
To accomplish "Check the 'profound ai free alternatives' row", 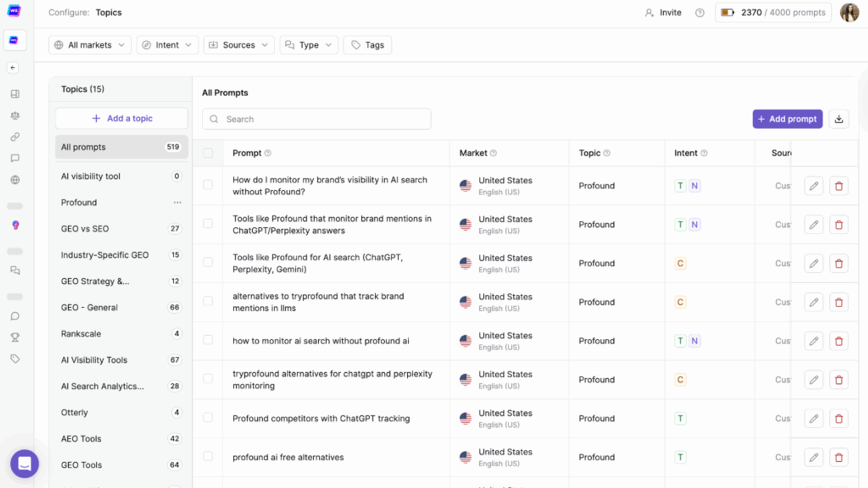I will pyautogui.click(x=208, y=457).
